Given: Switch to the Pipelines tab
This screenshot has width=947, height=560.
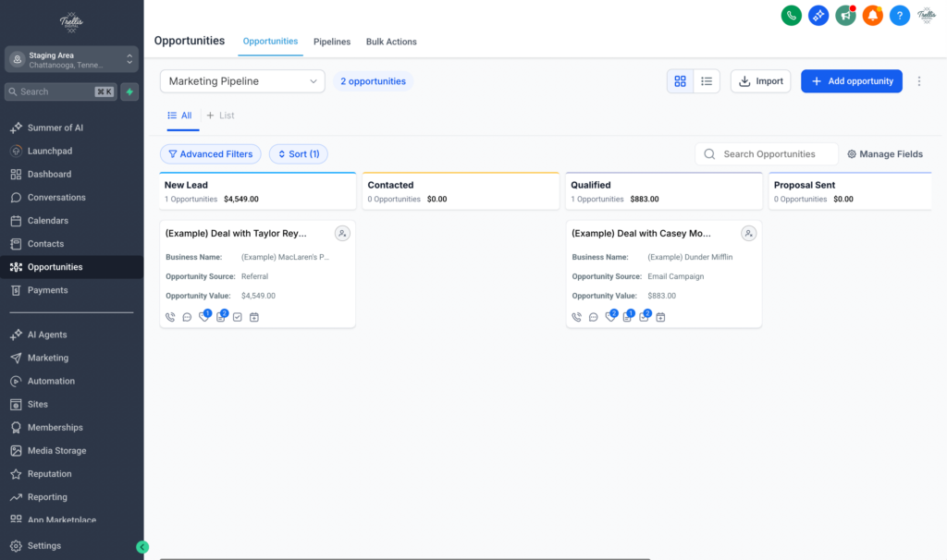Looking at the screenshot, I should coord(332,42).
